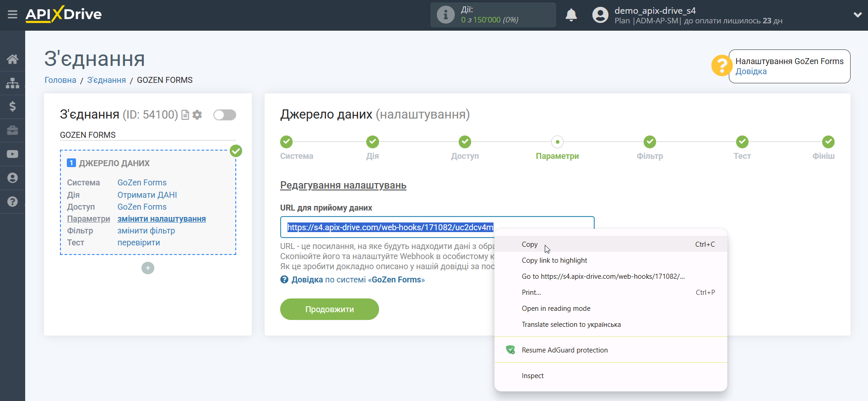Click the actions info icon
This screenshot has height=401, width=868.
445,15
